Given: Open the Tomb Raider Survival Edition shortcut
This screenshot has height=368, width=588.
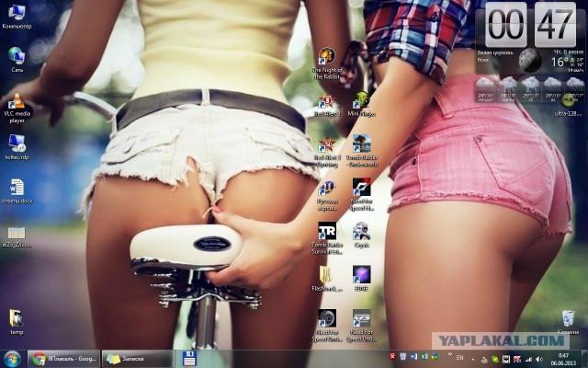Looking at the screenshot, I should 327,231.
